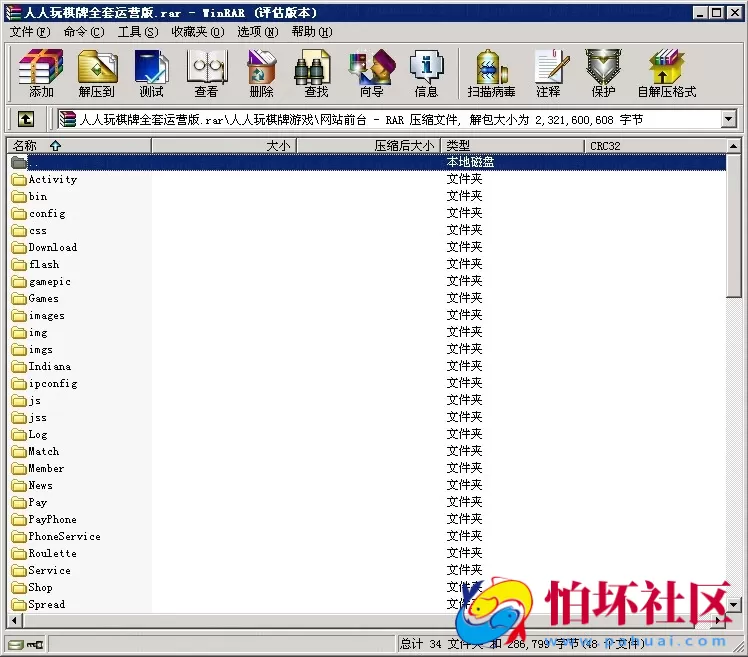Open the Tools (工具) menu
The image size is (748, 657).
point(138,32)
